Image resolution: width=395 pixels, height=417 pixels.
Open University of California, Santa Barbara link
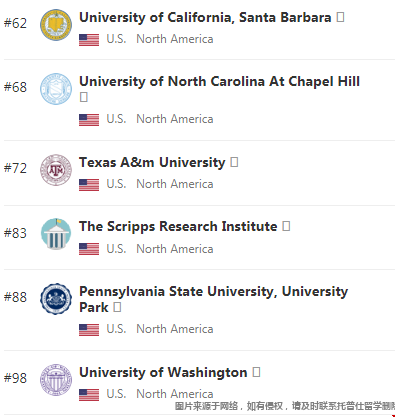205,18
